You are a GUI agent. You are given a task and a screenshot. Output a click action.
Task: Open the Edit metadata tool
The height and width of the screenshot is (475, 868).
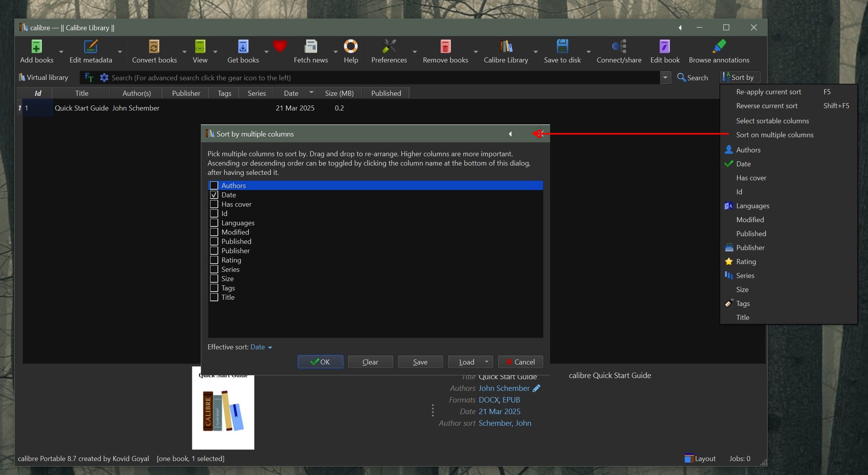pyautogui.click(x=90, y=47)
